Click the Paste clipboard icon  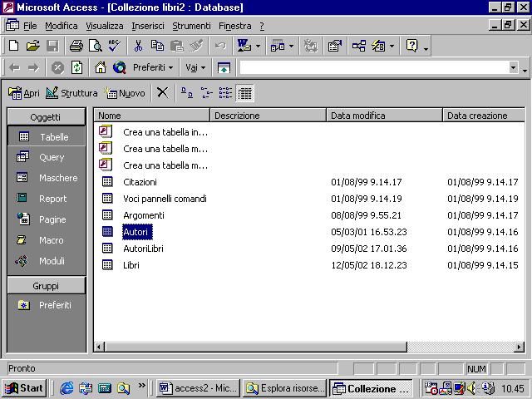click(176, 46)
